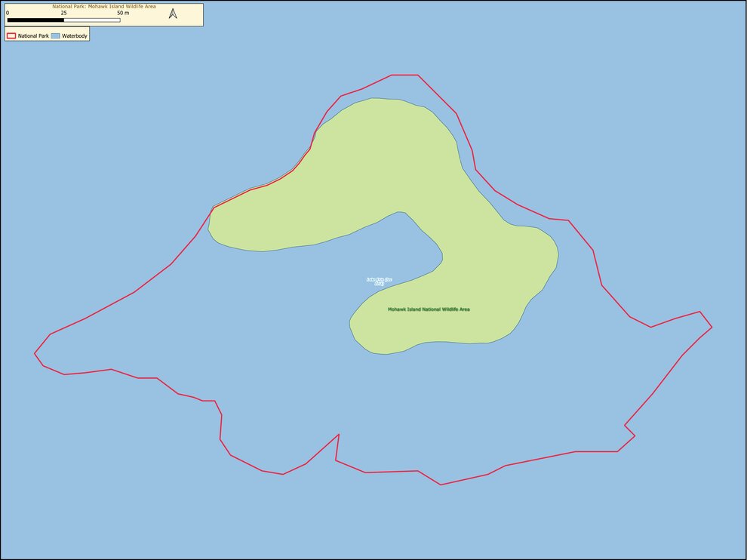Screen dimensions: 747x560
Task: Click the eastern pointed tip of red boundary
Action: 711,327
